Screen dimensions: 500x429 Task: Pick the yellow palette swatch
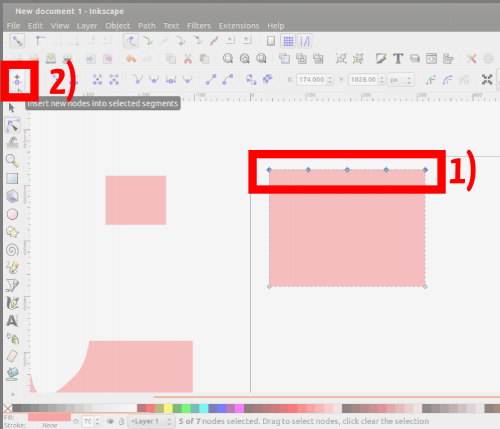168,408
